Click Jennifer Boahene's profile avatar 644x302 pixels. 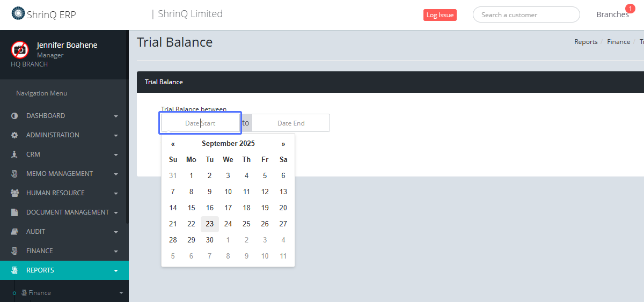[20, 50]
